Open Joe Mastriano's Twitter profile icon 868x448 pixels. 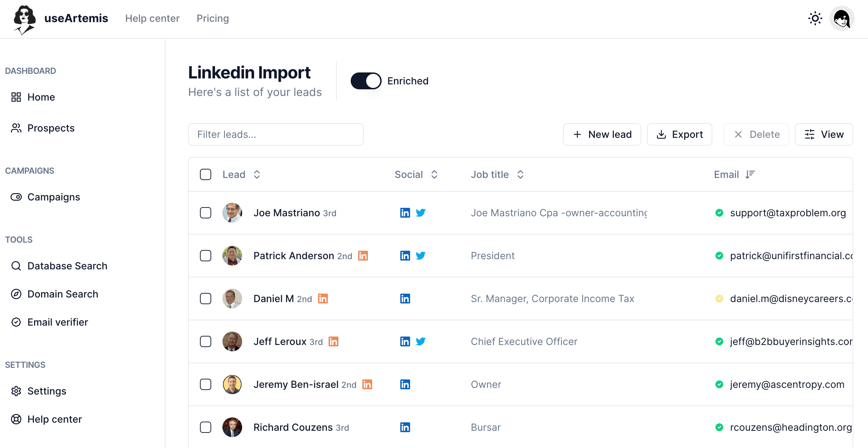pos(421,213)
